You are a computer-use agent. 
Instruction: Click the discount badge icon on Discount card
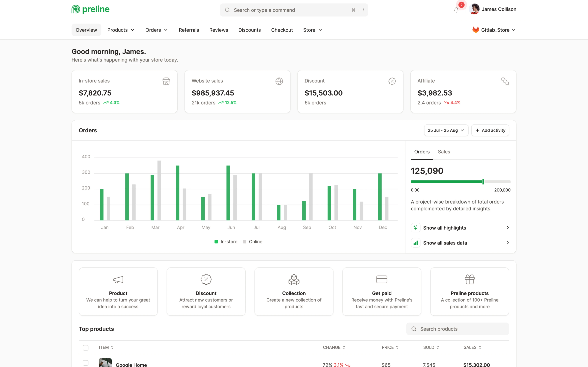coord(392,81)
